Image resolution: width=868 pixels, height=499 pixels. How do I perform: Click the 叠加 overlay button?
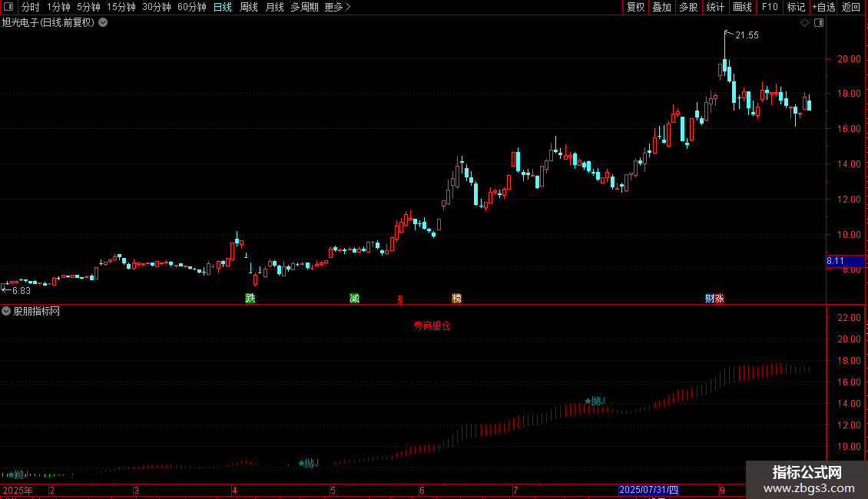click(661, 7)
